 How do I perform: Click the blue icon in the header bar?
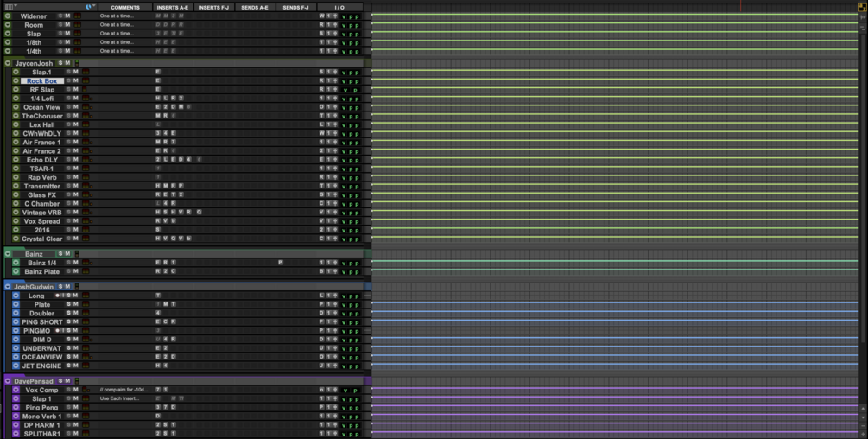[x=88, y=7]
